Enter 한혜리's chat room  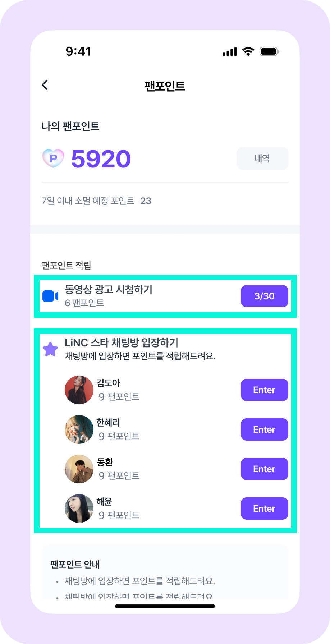pos(264,429)
